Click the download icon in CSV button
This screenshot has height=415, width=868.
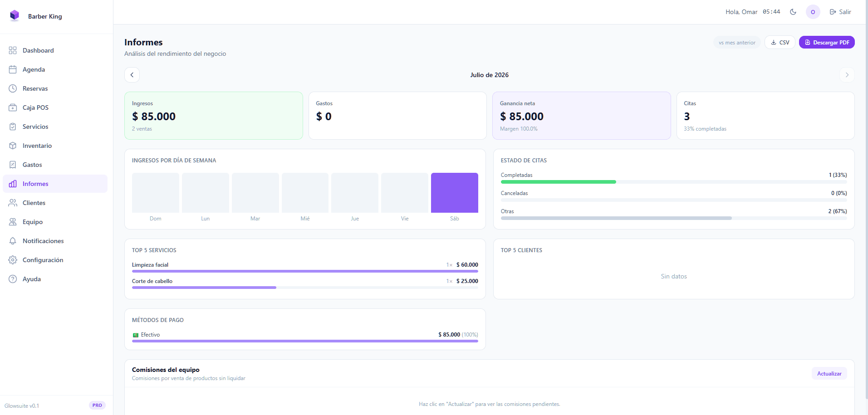point(774,42)
